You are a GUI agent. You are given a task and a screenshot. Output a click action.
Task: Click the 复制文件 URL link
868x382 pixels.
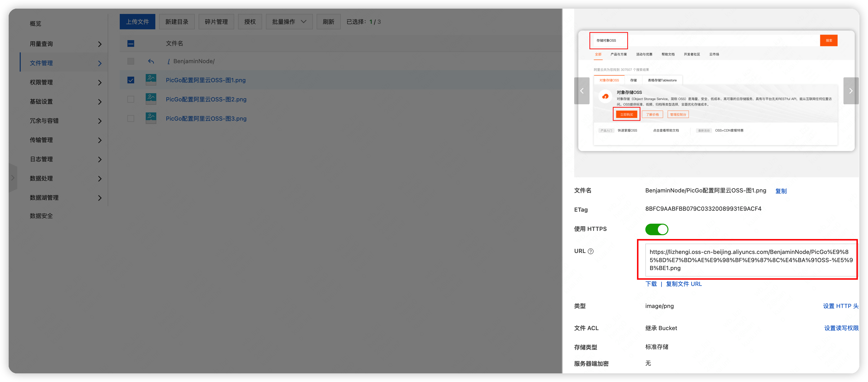coord(684,284)
